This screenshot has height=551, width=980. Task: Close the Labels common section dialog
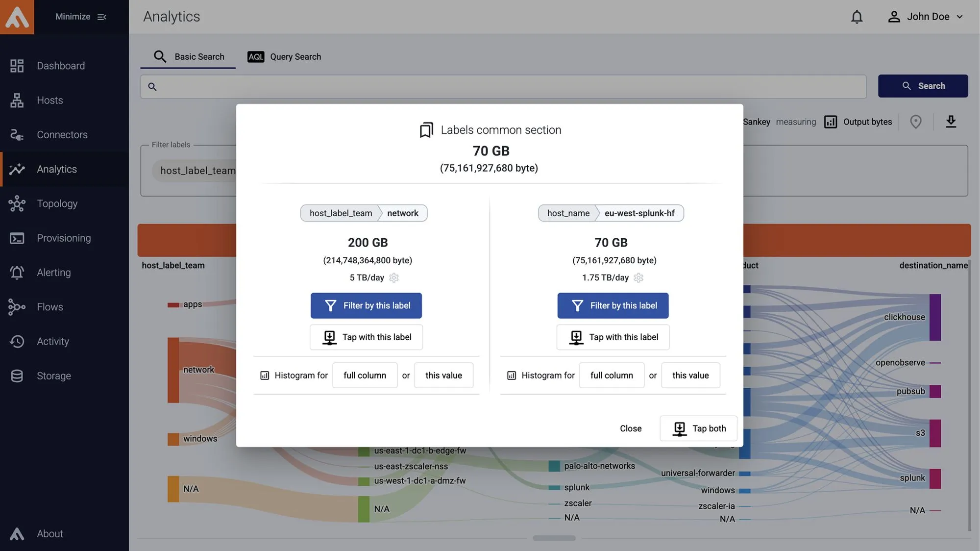[630, 428]
